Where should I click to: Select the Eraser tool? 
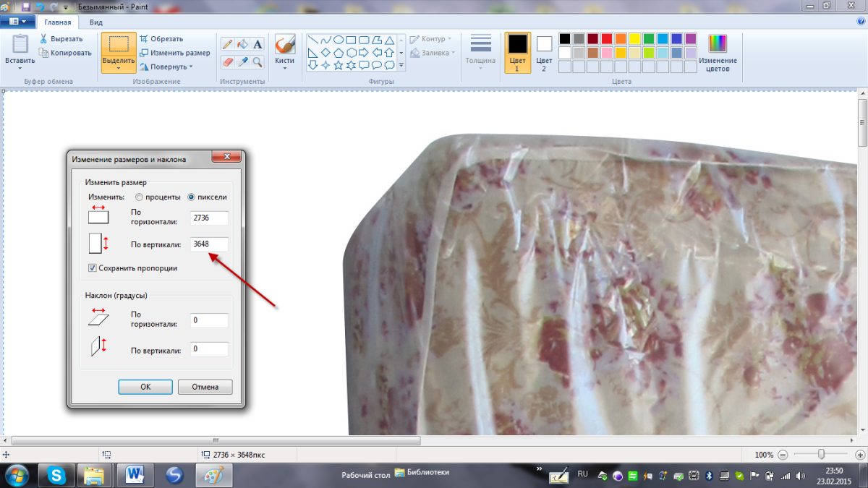point(227,62)
